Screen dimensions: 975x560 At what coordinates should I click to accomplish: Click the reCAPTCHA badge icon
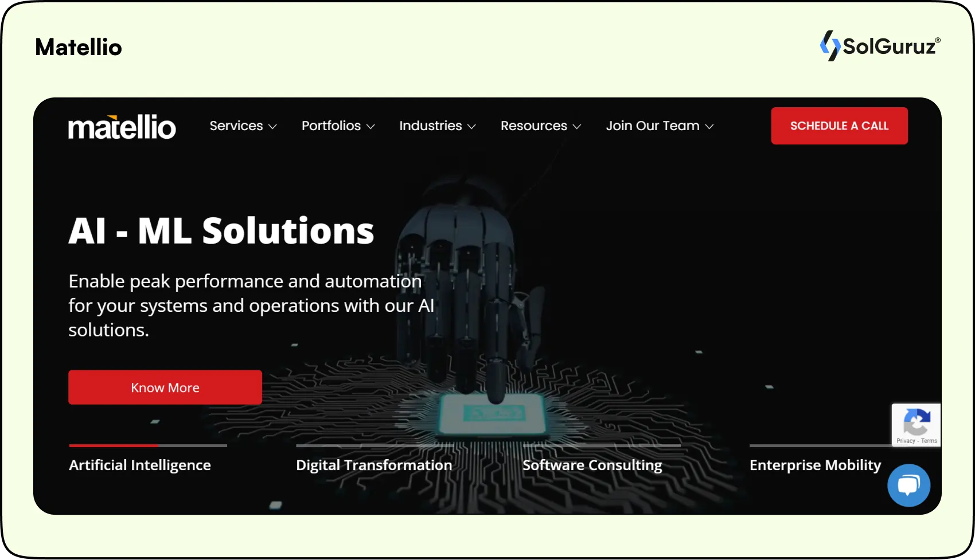point(916,422)
